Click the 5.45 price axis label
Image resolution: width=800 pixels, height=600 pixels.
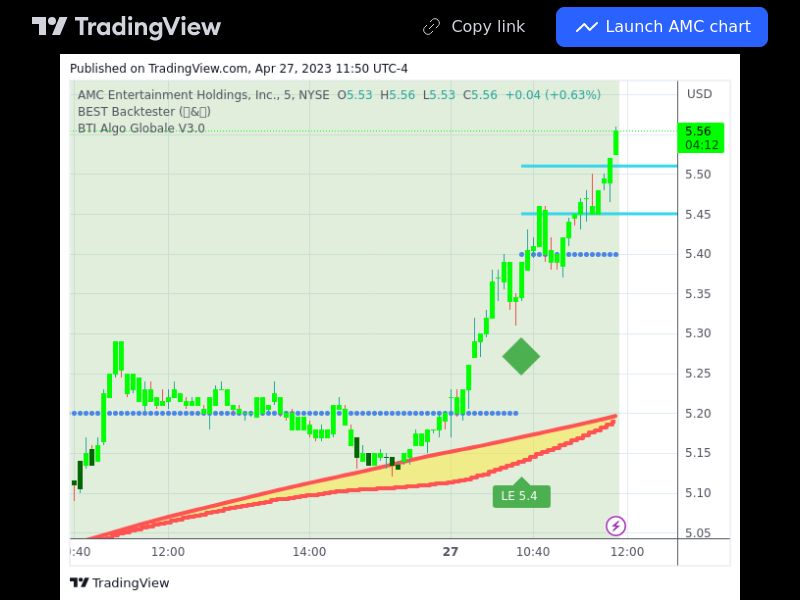tap(697, 214)
